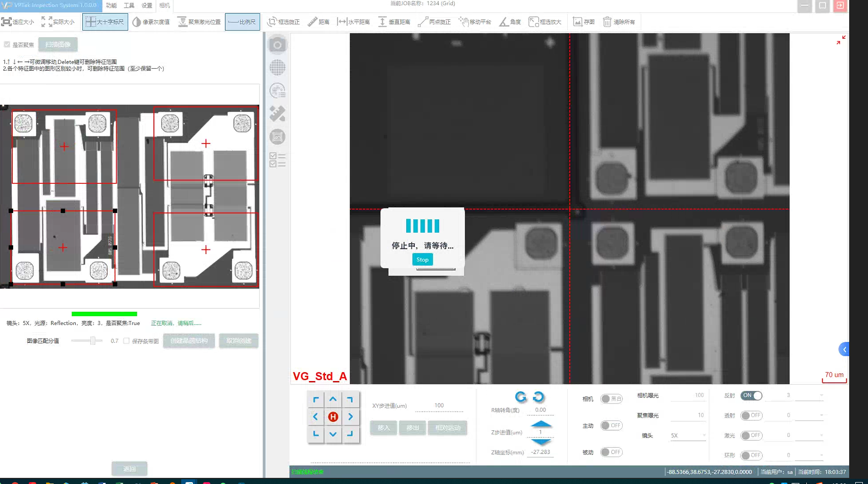Click the checklist icon in sidebar
The image size is (868, 484).
[277, 160]
